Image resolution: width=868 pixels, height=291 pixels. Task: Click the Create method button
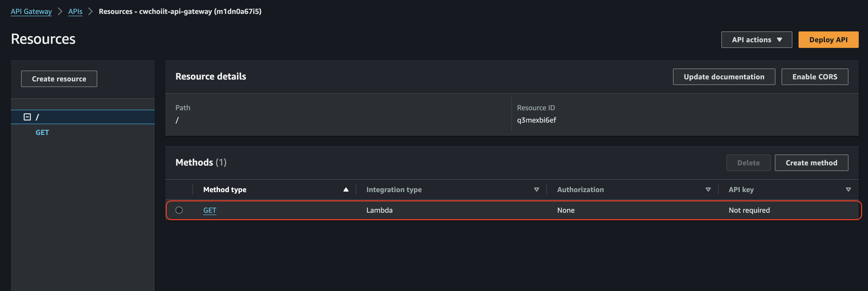[811, 163]
